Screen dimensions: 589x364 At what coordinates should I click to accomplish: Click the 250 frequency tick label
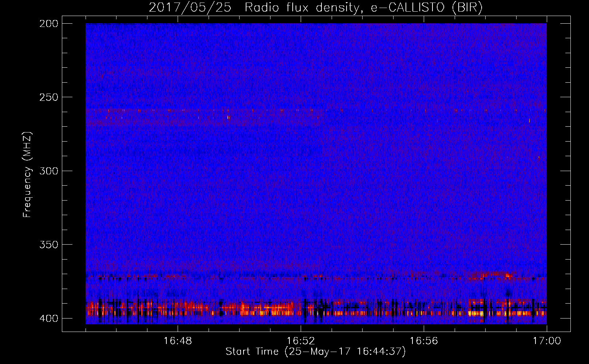pyautogui.click(x=49, y=97)
